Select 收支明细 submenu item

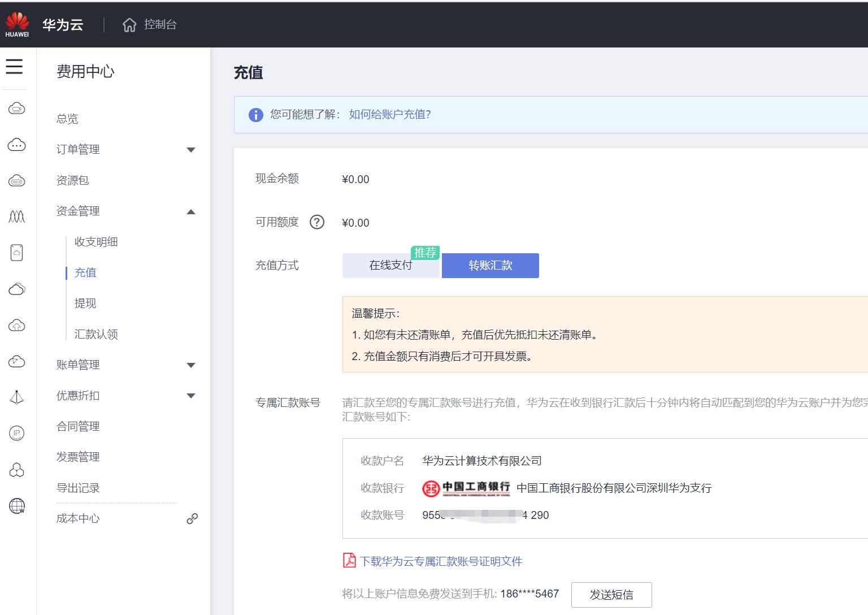tap(96, 242)
